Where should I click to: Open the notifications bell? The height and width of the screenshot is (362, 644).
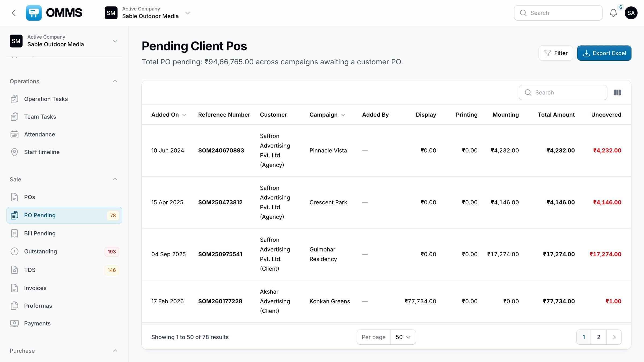click(613, 13)
